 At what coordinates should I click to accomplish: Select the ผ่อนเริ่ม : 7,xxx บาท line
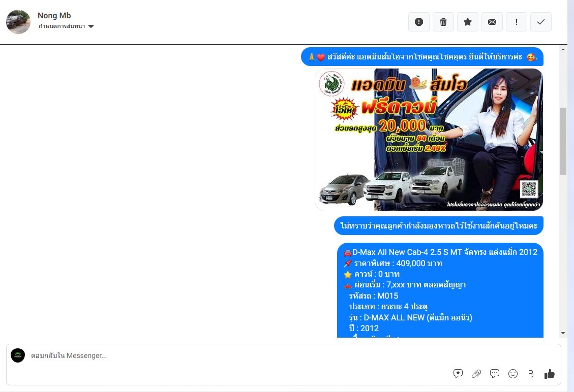[x=405, y=285]
